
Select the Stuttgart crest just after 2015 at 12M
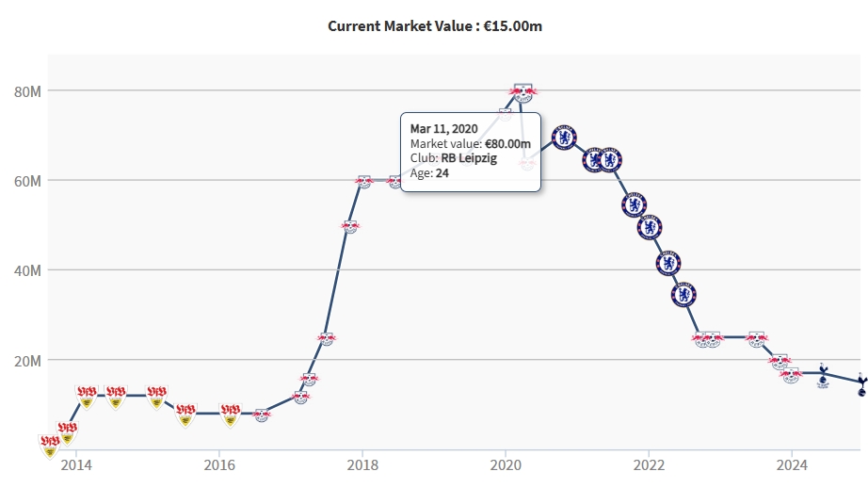coord(156,396)
